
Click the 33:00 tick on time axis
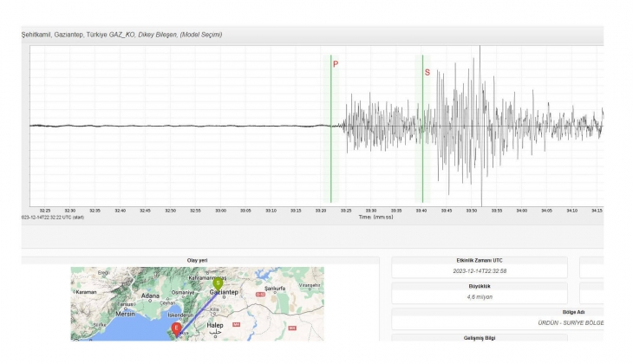point(220,210)
